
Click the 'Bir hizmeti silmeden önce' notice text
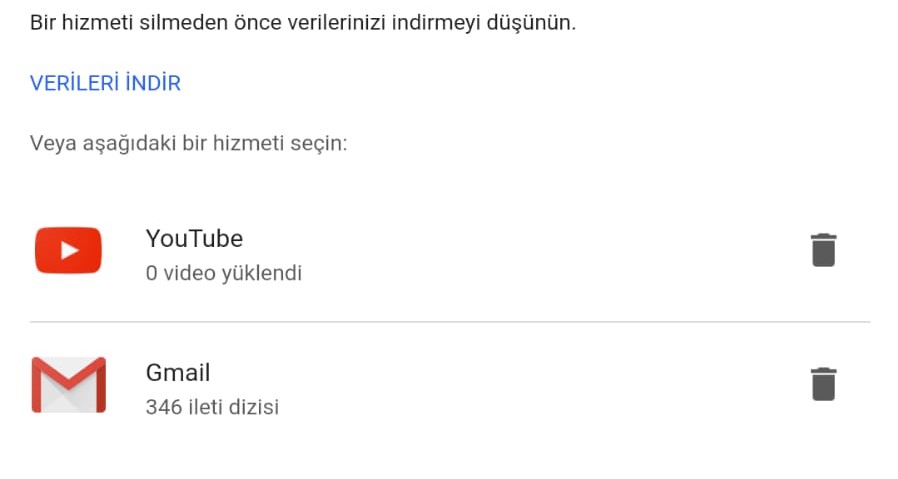click(x=303, y=23)
